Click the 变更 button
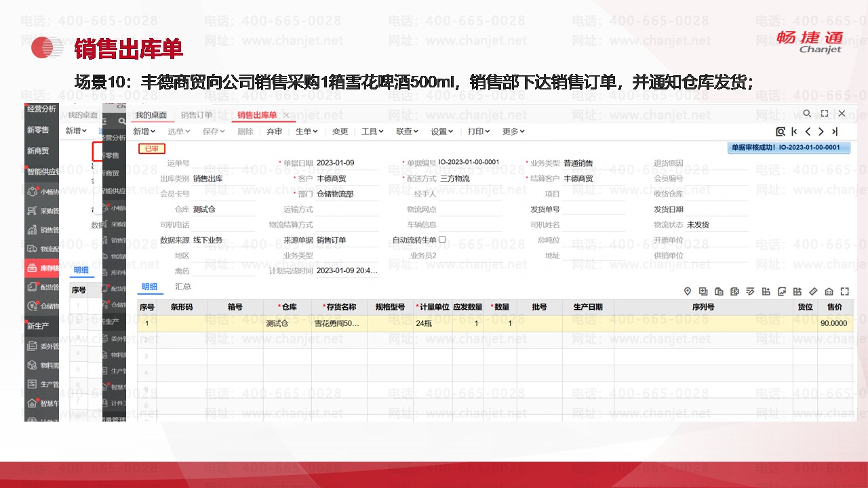Screen dimensions: 868x488 point(340,131)
